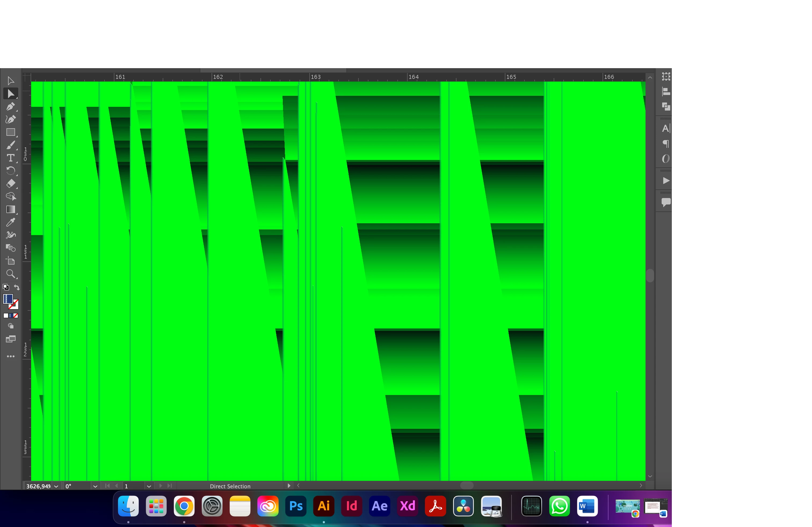Image resolution: width=812 pixels, height=527 pixels.
Task: Open the status bar display options arrow
Action: coord(289,486)
